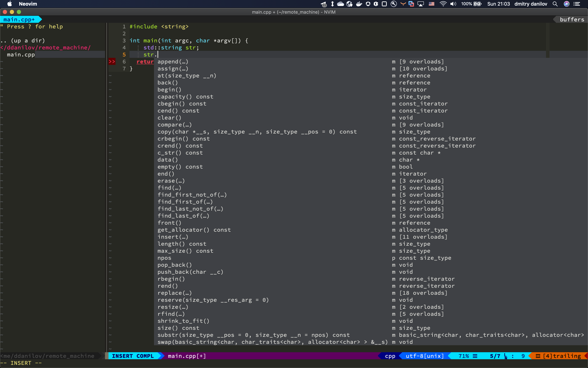This screenshot has height=368, width=588.
Task: Open the OneDrive cloud menu bar icon
Action: click(x=340, y=4)
